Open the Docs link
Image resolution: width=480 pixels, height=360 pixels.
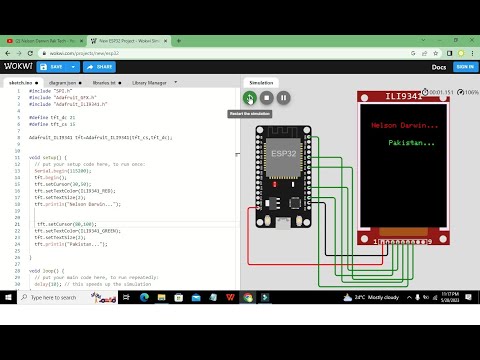439,67
